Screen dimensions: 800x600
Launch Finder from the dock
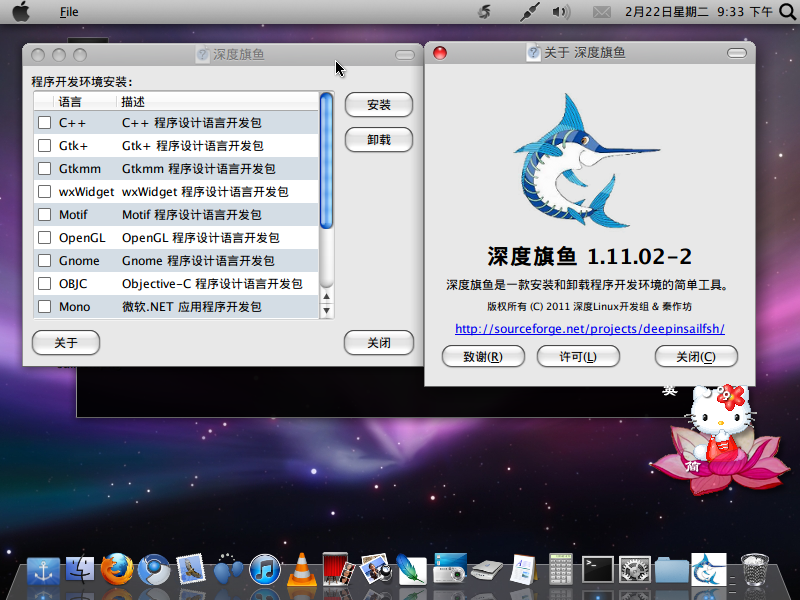coord(80,569)
